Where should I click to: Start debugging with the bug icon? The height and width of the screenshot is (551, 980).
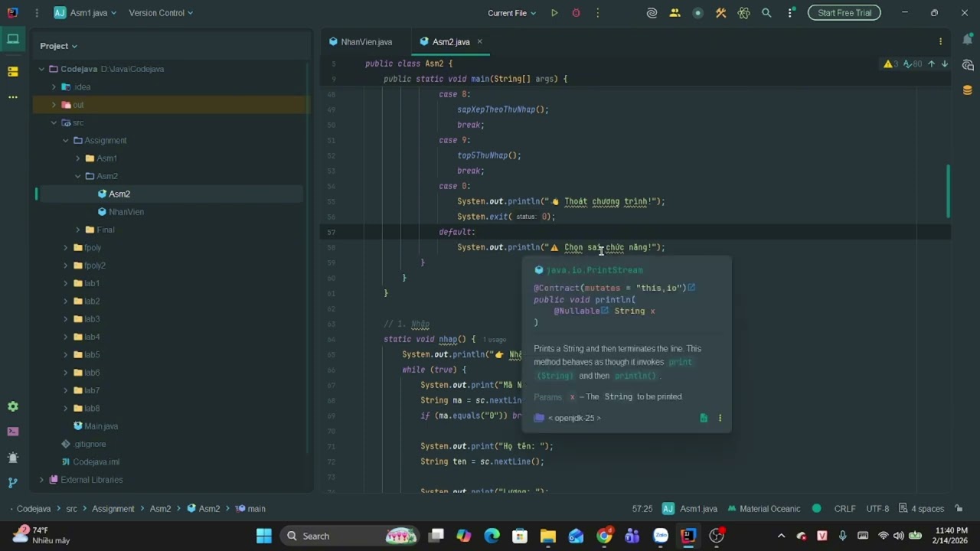(576, 13)
